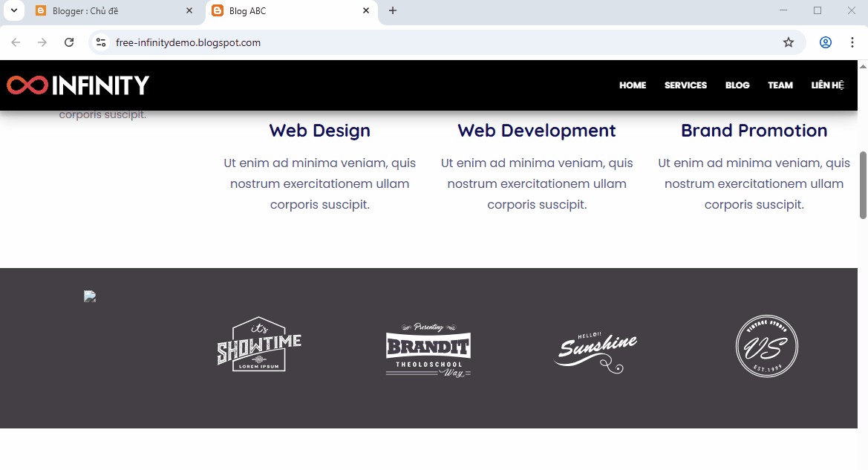Click the description text under Web Development
The image size is (868, 470).
[x=537, y=184]
